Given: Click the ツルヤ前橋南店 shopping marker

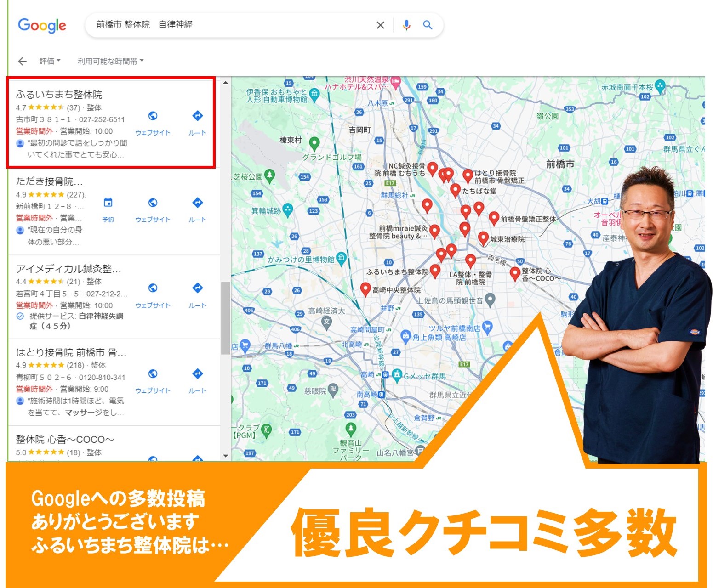Looking at the screenshot, I should (x=487, y=328).
